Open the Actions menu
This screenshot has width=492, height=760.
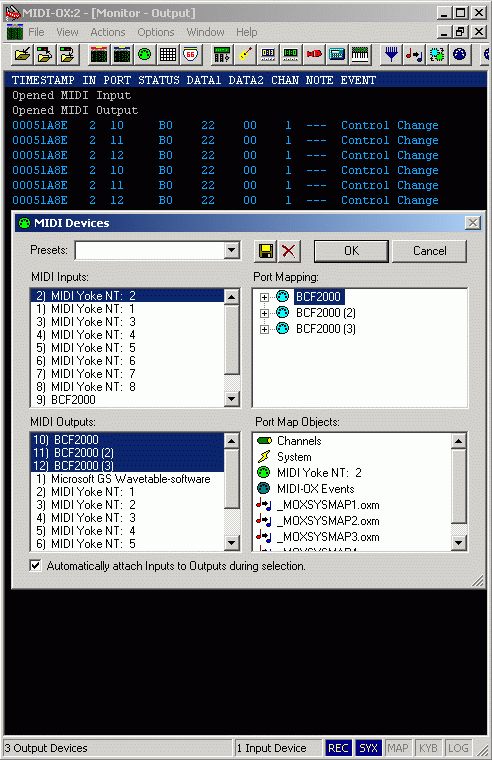click(x=108, y=32)
